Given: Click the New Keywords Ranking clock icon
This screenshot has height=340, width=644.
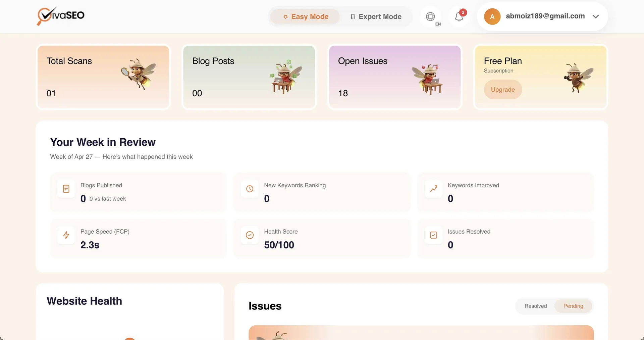Looking at the screenshot, I should pyautogui.click(x=250, y=189).
